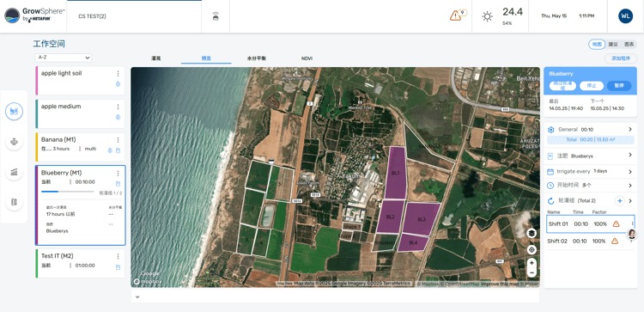The image size is (644, 312).
Task: Select the underlined tab next to 灌溉
Action: point(206,58)
